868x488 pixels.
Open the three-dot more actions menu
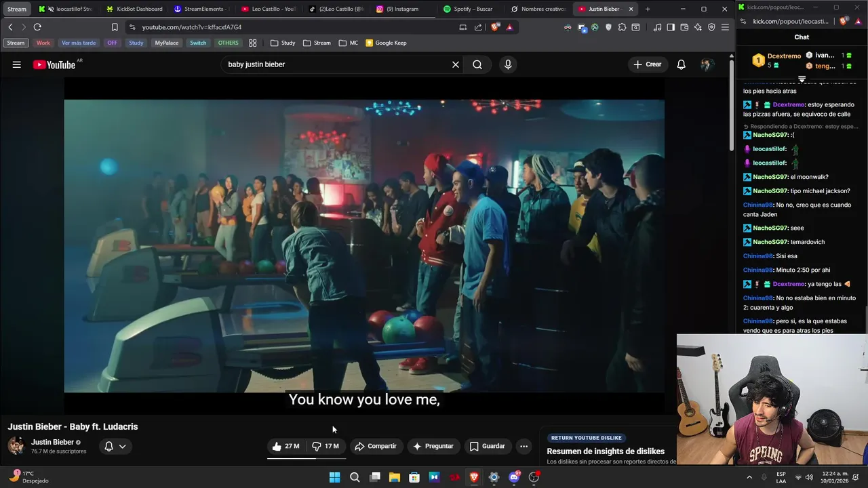coord(524,446)
